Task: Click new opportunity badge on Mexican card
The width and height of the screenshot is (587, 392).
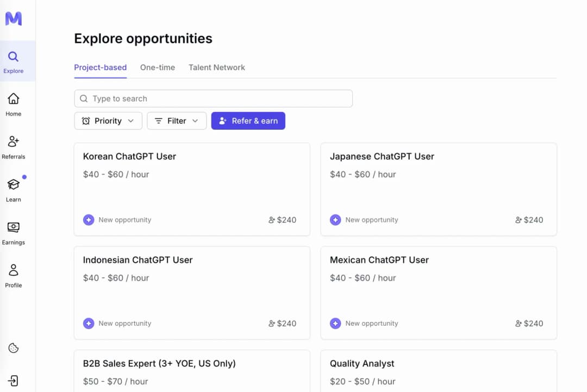Action: pyautogui.click(x=335, y=323)
